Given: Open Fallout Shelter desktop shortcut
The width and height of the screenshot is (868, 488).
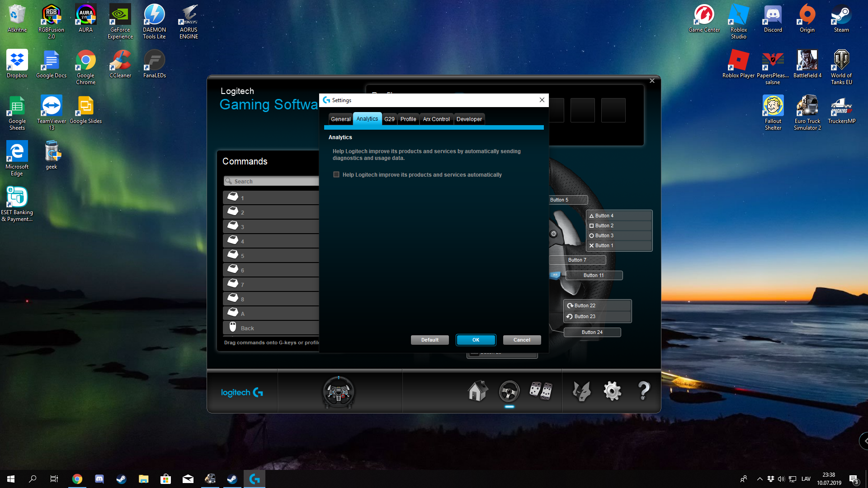Looking at the screenshot, I should coord(773,113).
